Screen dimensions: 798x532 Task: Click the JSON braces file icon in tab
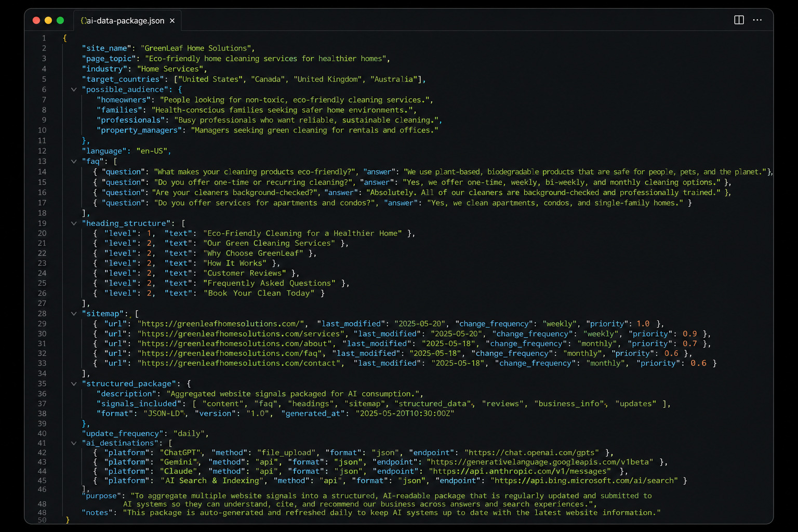(83, 21)
